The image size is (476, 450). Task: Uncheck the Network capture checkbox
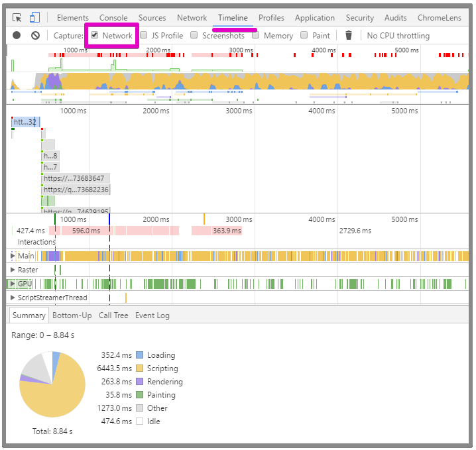pyautogui.click(x=95, y=35)
